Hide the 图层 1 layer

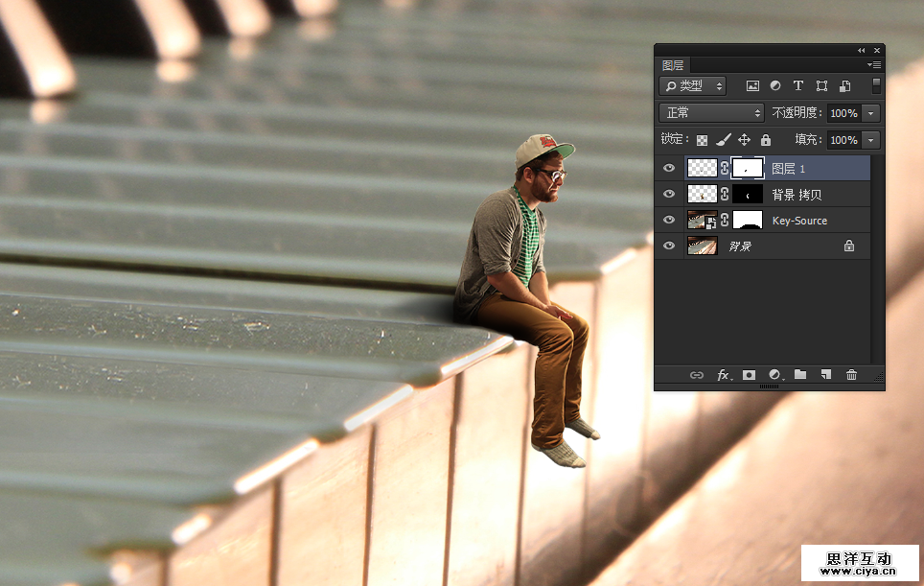pyautogui.click(x=669, y=168)
